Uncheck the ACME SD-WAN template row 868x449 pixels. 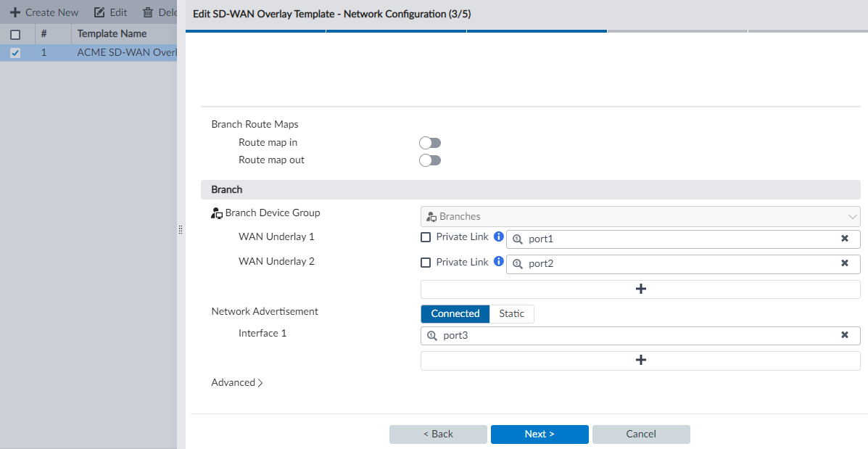point(15,53)
